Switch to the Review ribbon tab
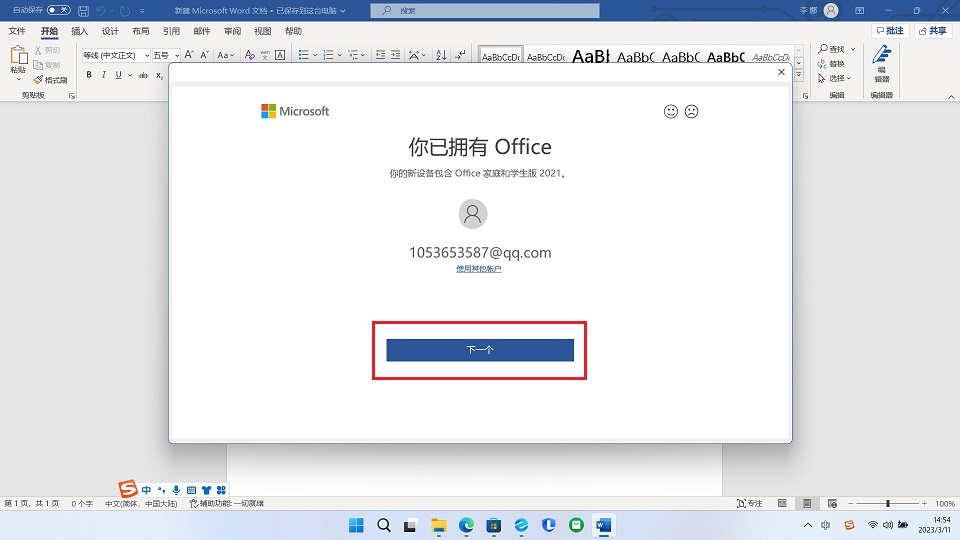This screenshot has width=960, height=540. coord(232,31)
